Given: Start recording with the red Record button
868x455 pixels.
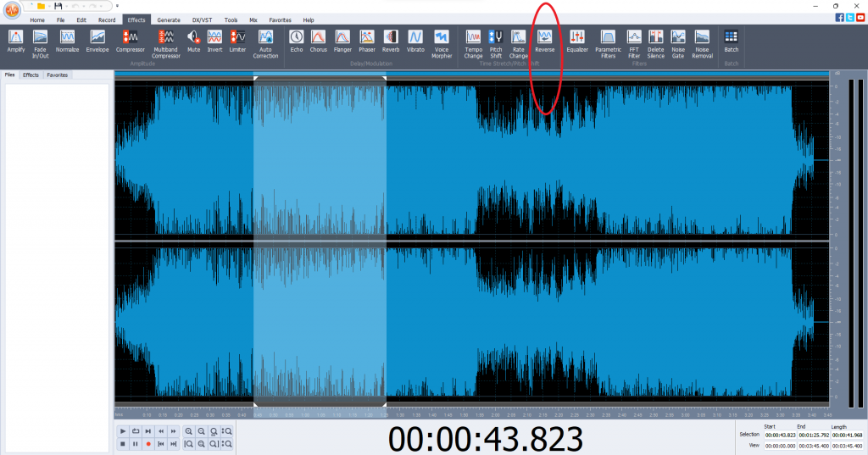Looking at the screenshot, I should tap(148, 444).
